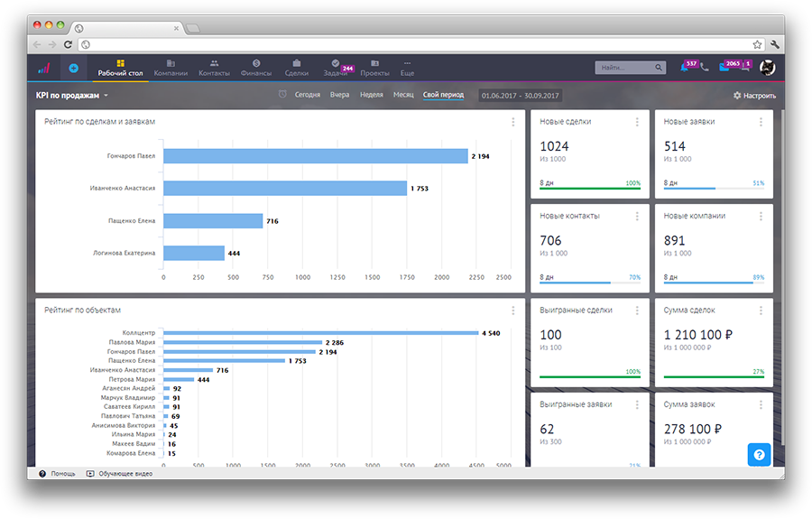812x519 pixels.
Task: Open the Финансы section
Action: (256, 68)
